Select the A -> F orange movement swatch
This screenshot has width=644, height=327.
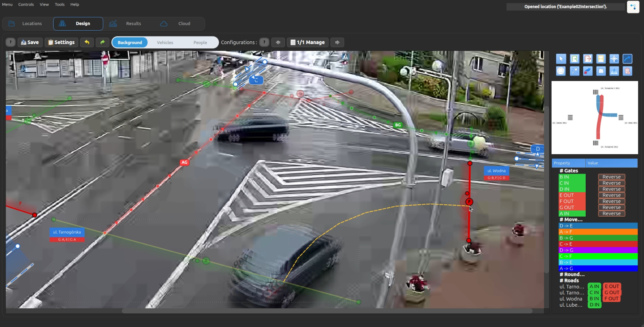[598, 232]
